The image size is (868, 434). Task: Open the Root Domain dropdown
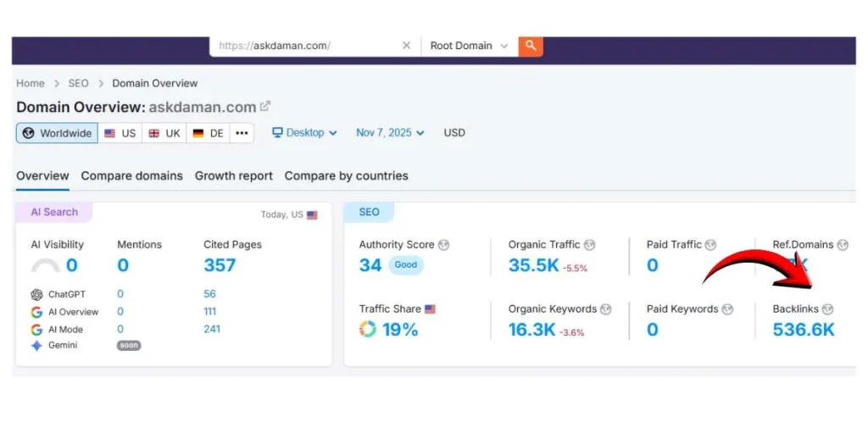coord(469,46)
